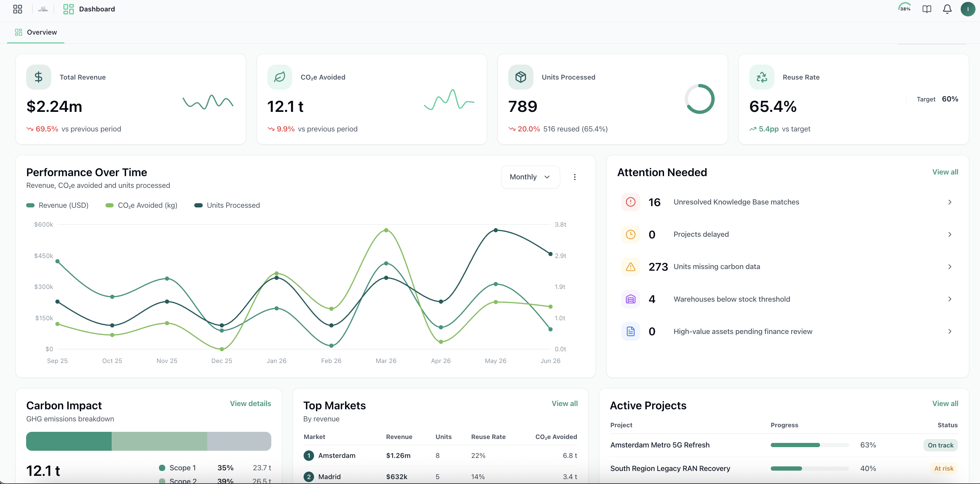Expand Projects delayed row chevron
This screenshot has height=484, width=980.
tap(950, 234)
